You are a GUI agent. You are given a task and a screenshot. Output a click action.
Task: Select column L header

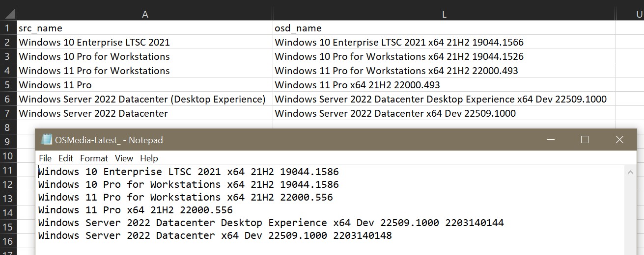[444, 15]
